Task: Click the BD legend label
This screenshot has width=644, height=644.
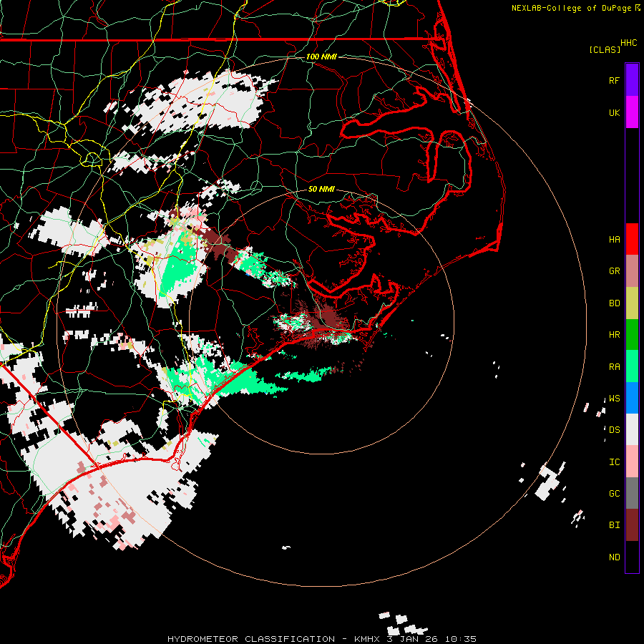Action: tap(614, 303)
